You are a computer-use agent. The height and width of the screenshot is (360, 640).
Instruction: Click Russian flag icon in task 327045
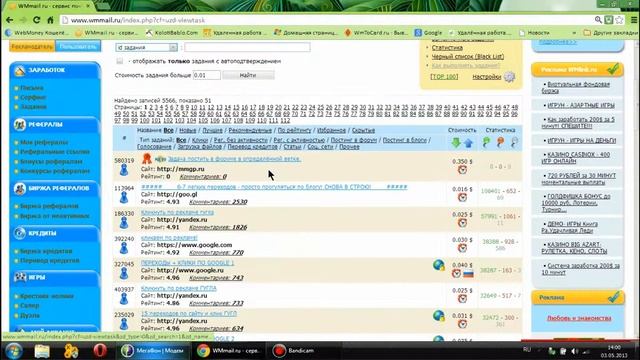[468, 274]
